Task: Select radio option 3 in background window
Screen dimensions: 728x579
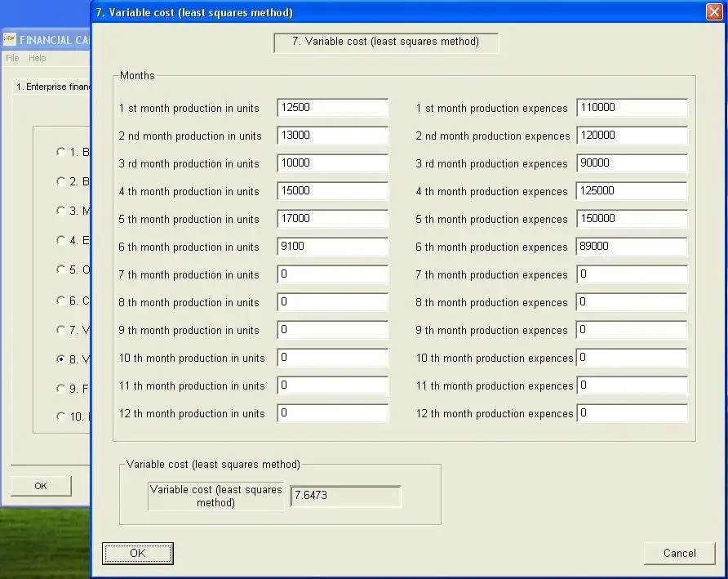Action: (x=60, y=211)
